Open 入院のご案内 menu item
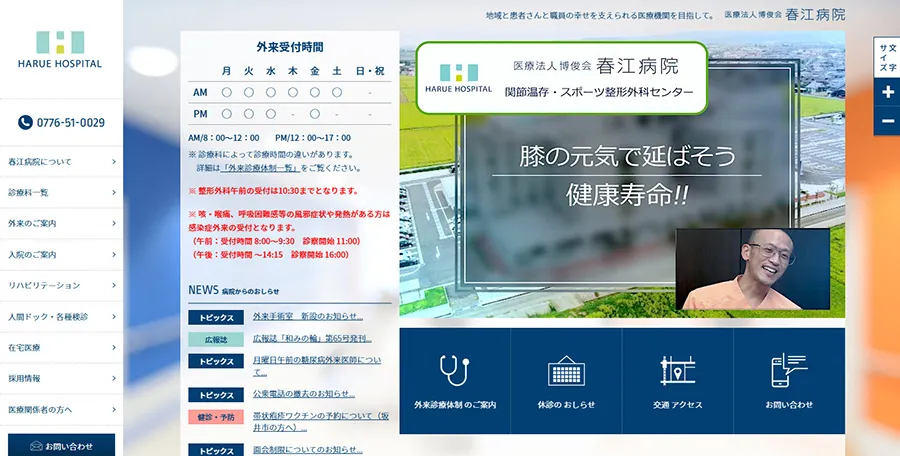 [61, 254]
